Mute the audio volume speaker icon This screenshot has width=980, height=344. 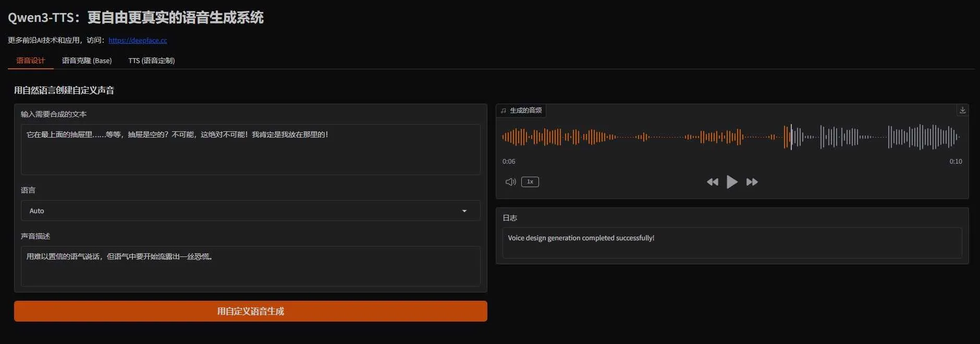pos(510,182)
